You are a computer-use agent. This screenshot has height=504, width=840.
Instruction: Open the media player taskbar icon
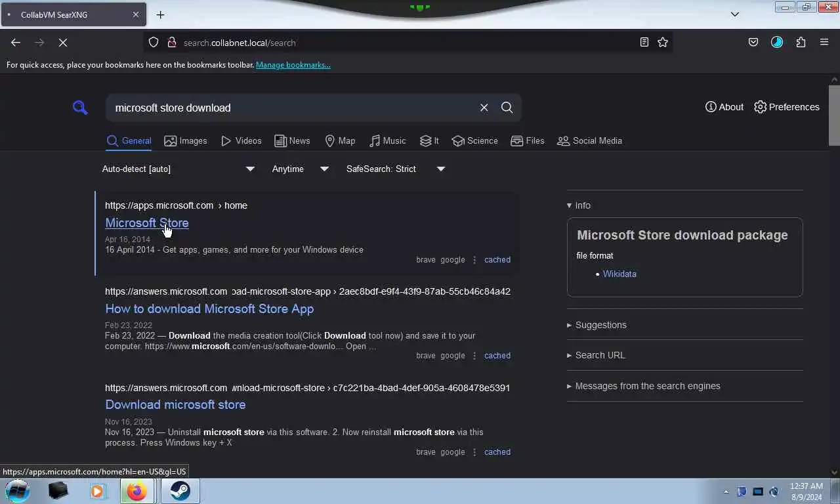pos(97,491)
